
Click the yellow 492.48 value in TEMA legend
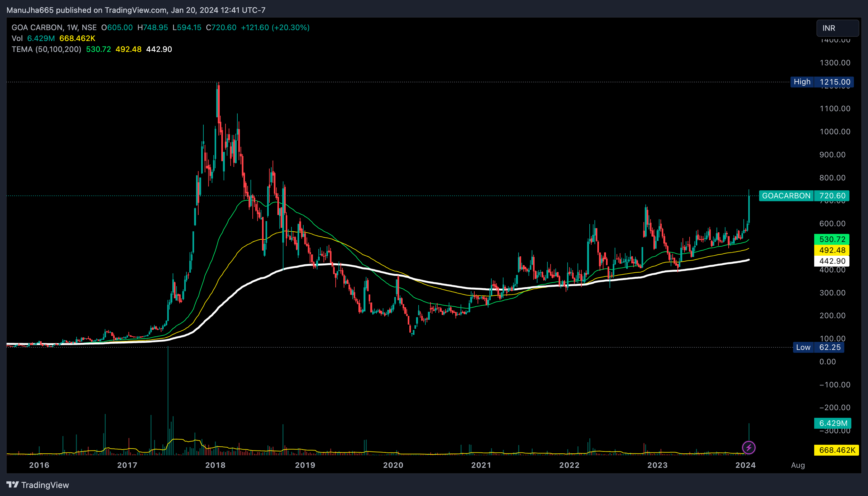coord(128,49)
